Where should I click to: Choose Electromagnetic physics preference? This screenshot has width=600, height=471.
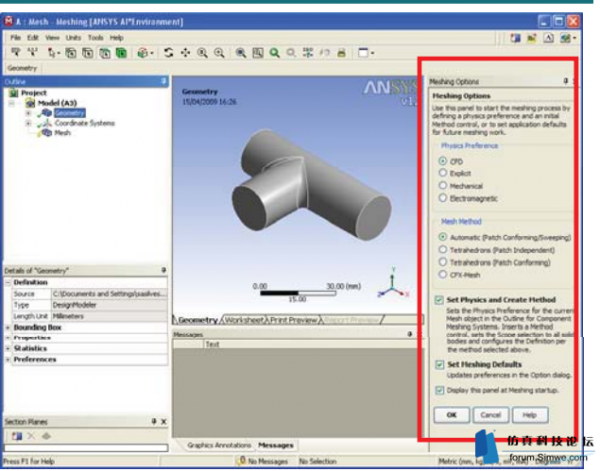(x=443, y=198)
